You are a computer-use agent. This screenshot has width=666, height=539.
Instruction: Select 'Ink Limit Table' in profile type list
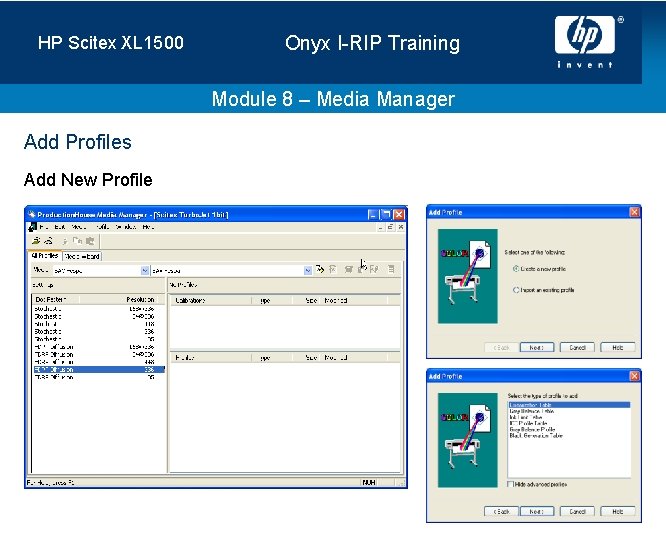point(526,417)
